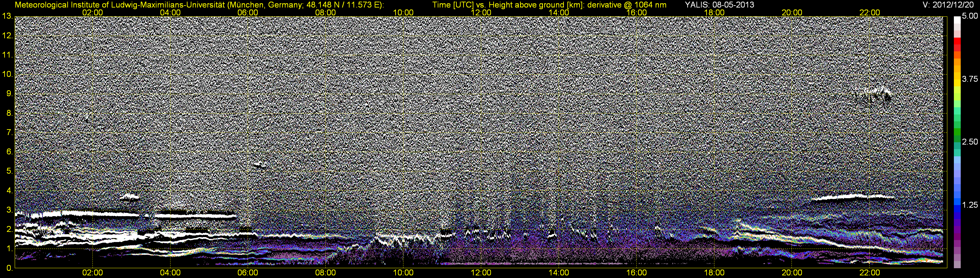Image resolution: width=980 pixels, height=278 pixels.
Task: Click the 'YALIS: 08-05-2013' date label
Action: click(719, 5)
